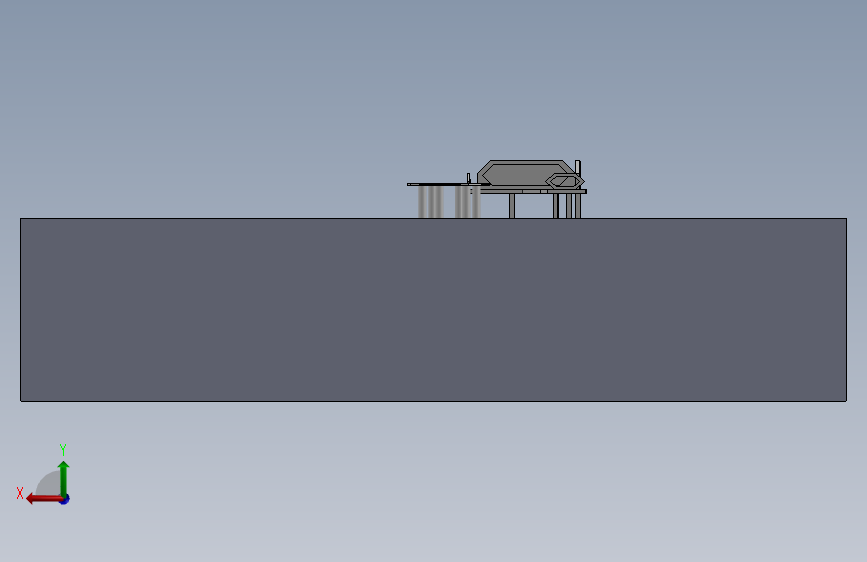Select the large dark rectangular base block

(434, 310)
